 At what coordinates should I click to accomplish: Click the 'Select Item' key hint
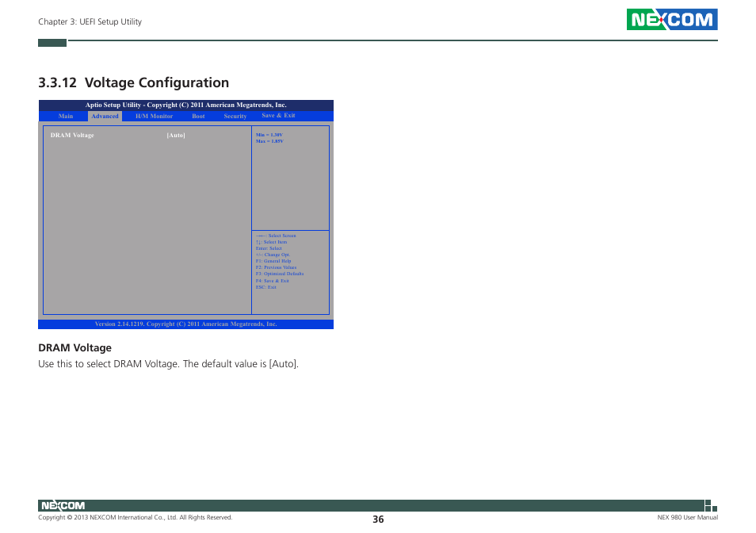click(x=272, y=242)
